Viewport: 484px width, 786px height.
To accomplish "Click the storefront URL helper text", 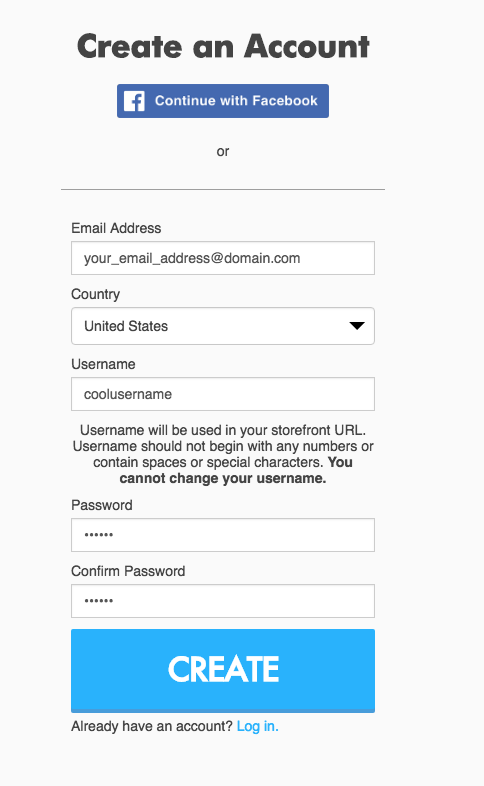I will pos(223,430).
